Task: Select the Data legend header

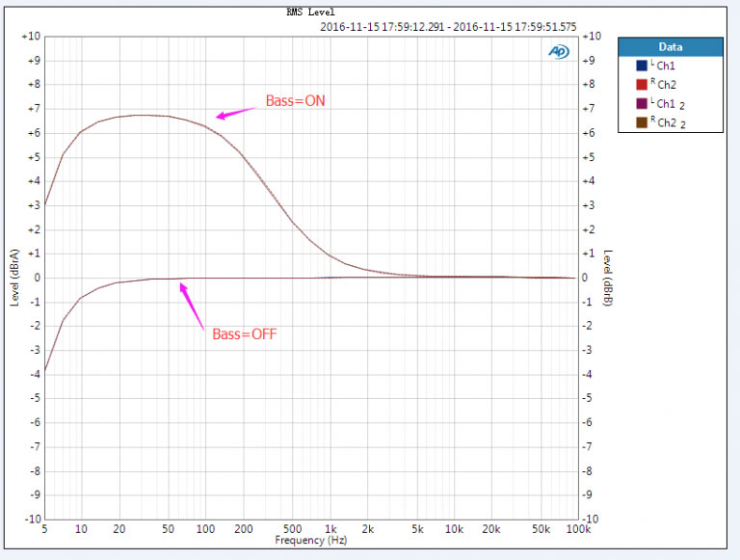Action: tap(671, 46)
